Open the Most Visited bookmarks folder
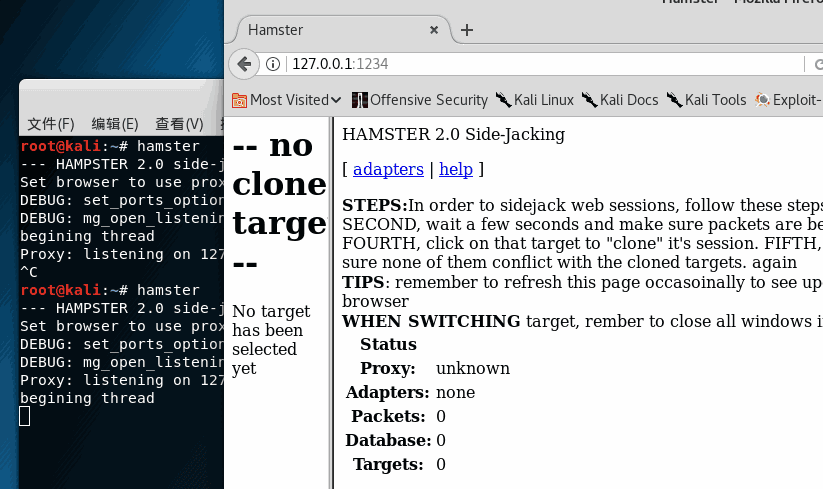823x489 pixels. [287, 100]
